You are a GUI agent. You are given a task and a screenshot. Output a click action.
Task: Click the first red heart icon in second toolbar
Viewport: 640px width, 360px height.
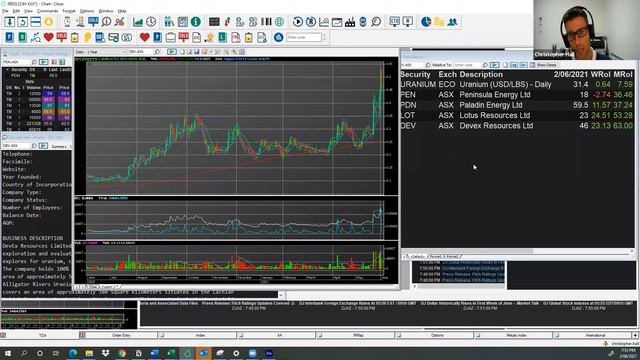click(x=49, y=38)
